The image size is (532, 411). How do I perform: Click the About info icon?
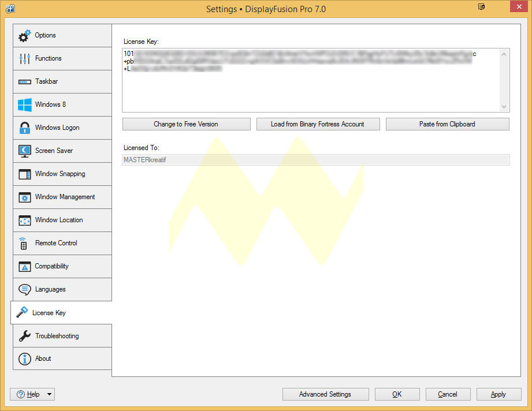[25, 359]
